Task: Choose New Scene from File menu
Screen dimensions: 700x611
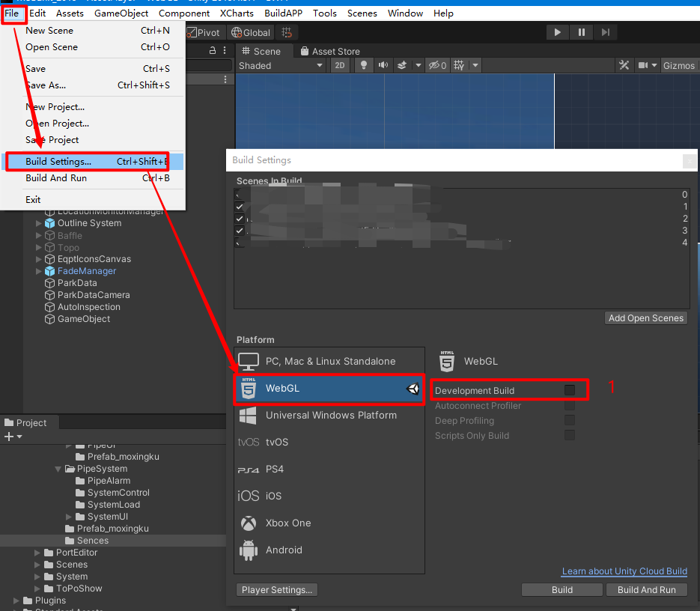Action: pyautogui.click(x=93, y=31)
